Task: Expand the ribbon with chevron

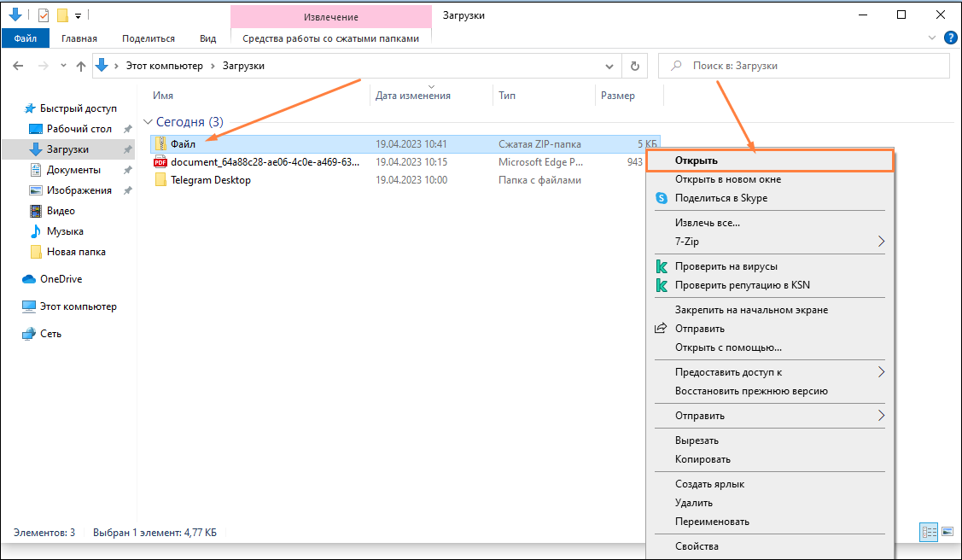Action: pyautogui.click(x=931, y=38)
